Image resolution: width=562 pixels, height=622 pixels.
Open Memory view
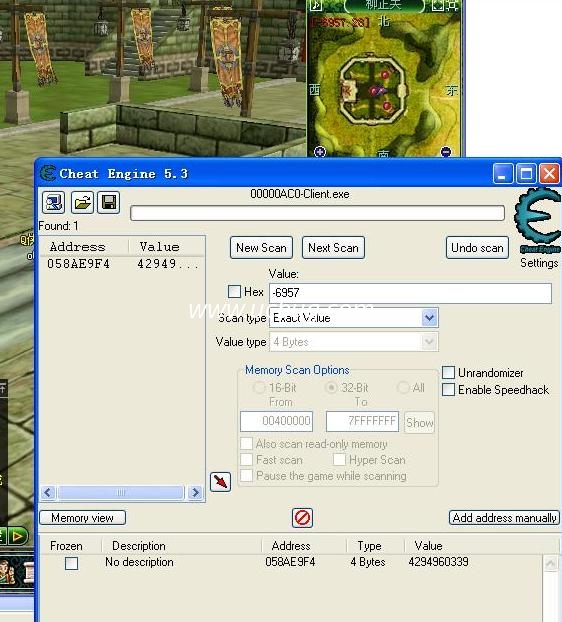tap(82, 518)
